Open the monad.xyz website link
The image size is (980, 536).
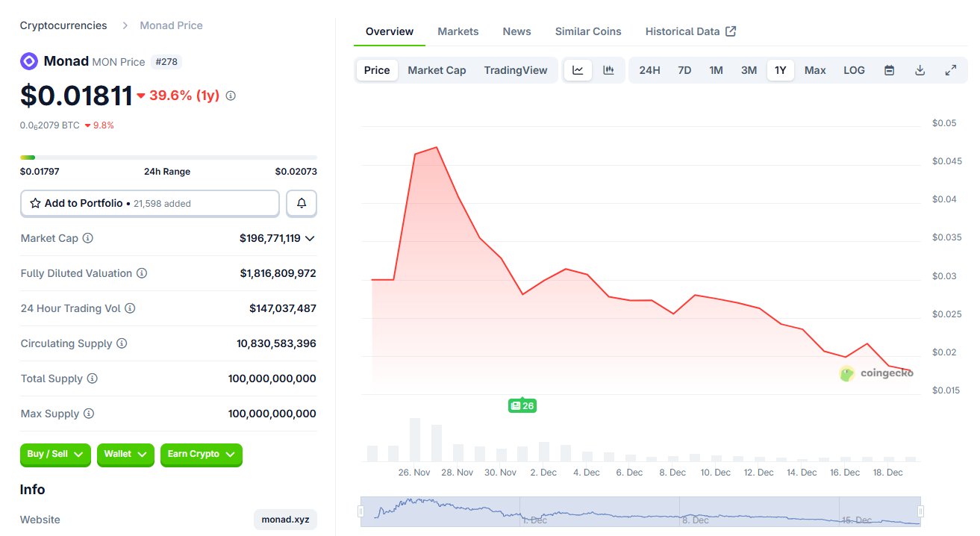pyautogui.click(x=284, y=520)
